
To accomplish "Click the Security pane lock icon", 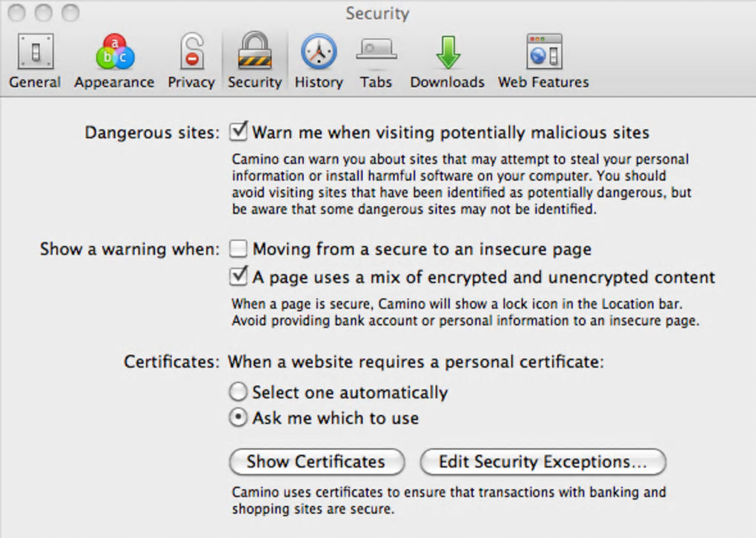I will click(x=254, y=53).
